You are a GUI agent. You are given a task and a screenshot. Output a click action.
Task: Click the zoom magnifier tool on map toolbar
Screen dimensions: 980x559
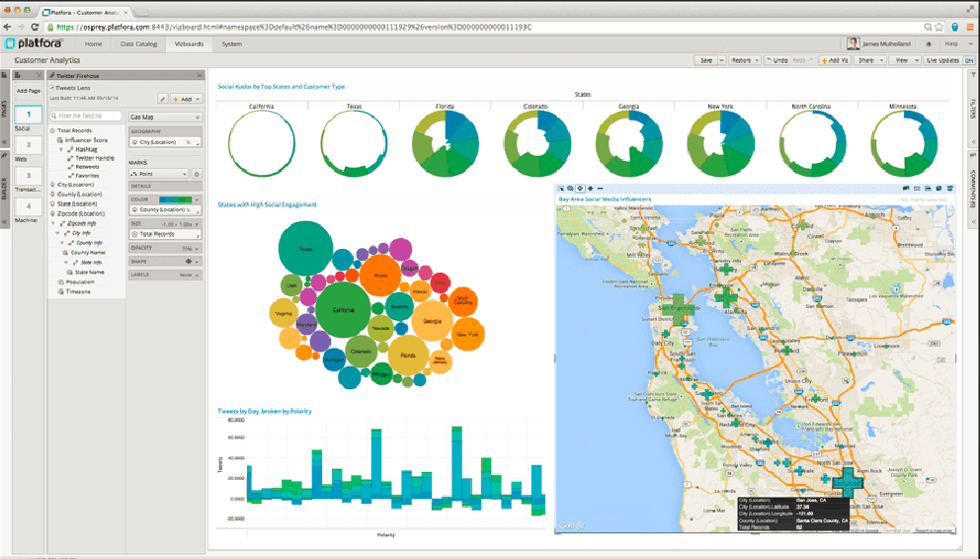point(571,188)
